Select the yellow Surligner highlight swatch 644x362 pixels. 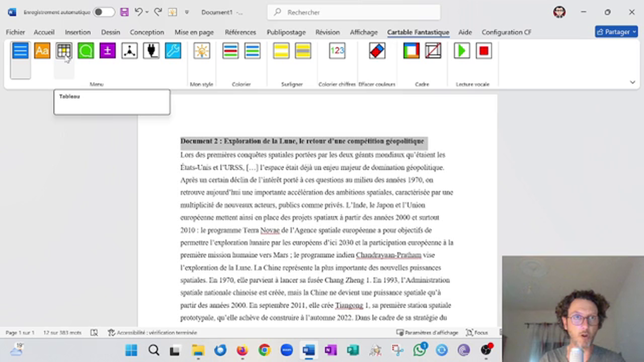[281, 50]
